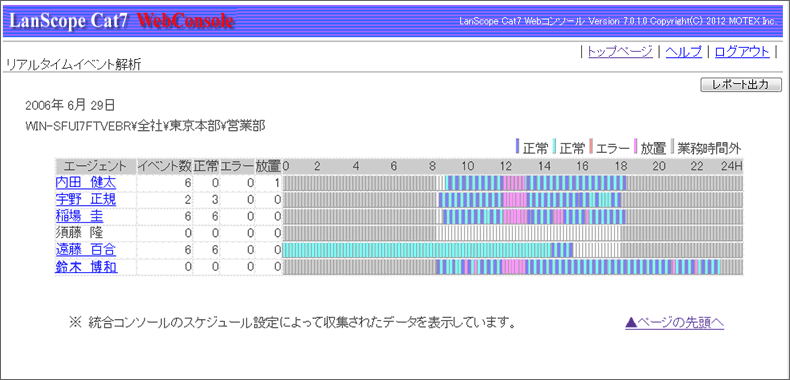Click pink idle block in 内田 健太 timeline
Image resolution: width=790 pixels, height=380 pixels.
click(x=514, y=183)
